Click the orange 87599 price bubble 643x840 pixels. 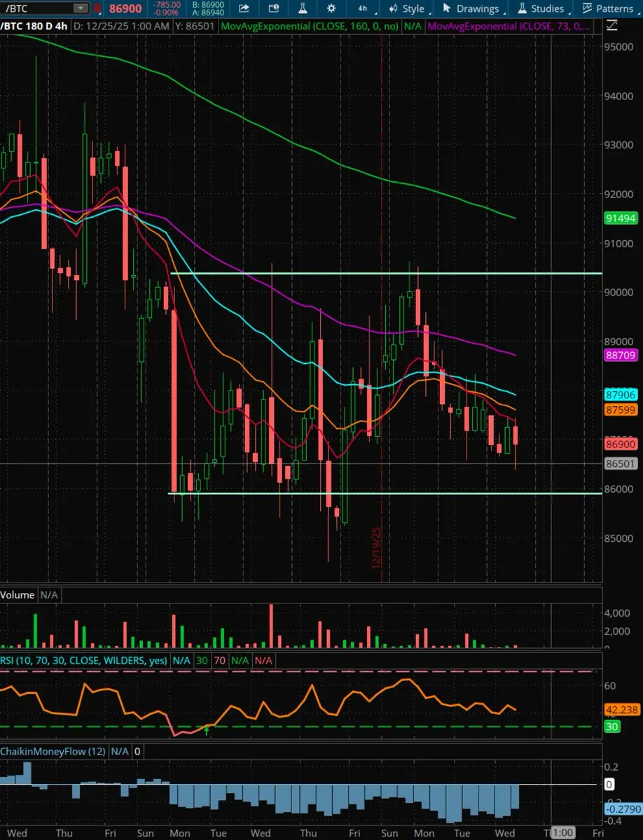click(x=622, y=410)
